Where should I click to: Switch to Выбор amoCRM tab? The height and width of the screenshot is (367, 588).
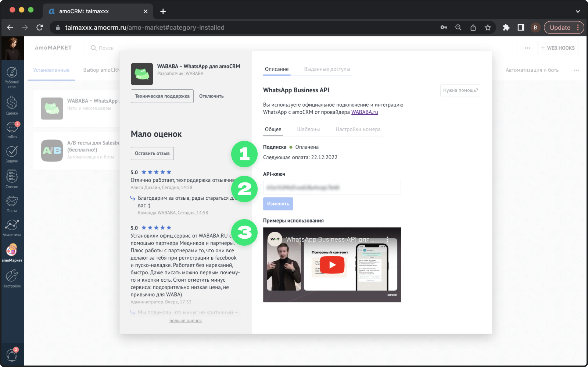click(x=102, y=70)
